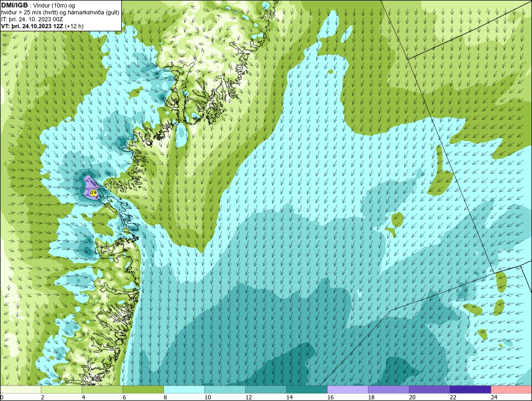This screenshot has height=401, width=532.
Task: Select the 0-2 m/s palest legend swatch
Action: 20,389
